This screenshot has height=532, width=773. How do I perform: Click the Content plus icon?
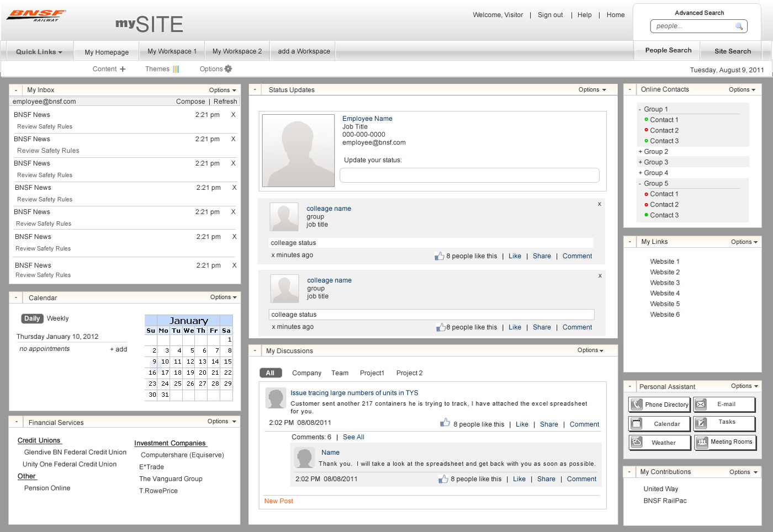coord(123,69)
